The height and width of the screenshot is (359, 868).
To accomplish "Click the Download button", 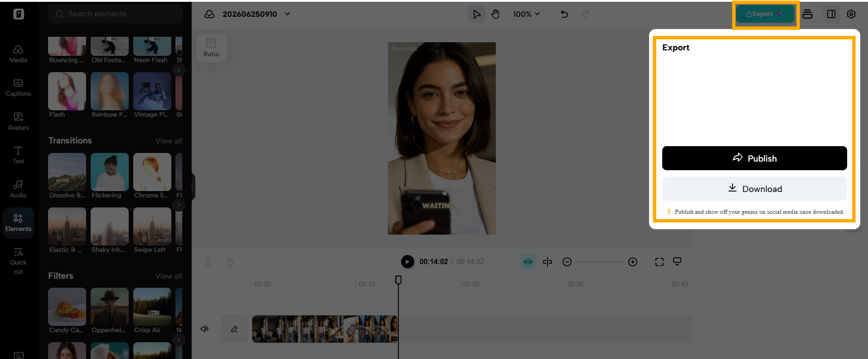I will coord(754,189).
